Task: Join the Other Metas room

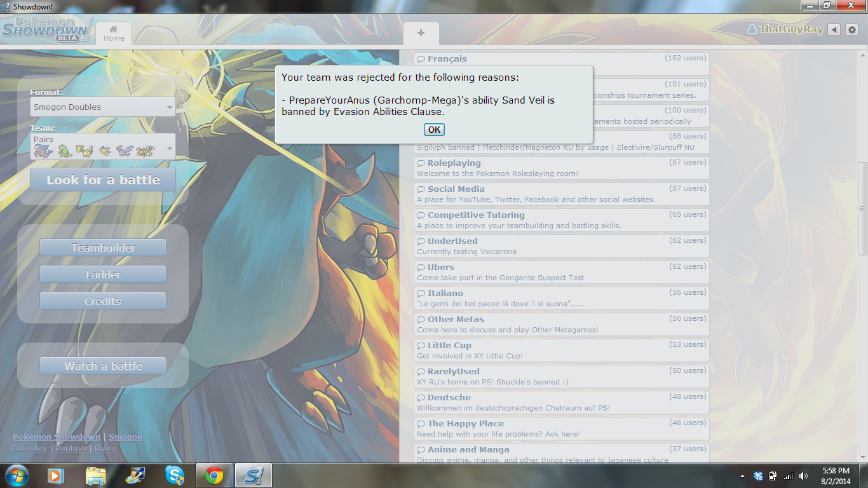Action: pyautogui.click(x=561, y=324)
